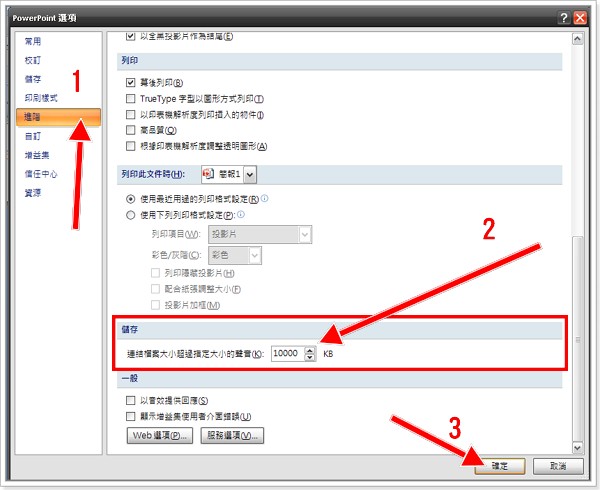
Task: Click the 服務選項 button
Action: coord(232,435)
